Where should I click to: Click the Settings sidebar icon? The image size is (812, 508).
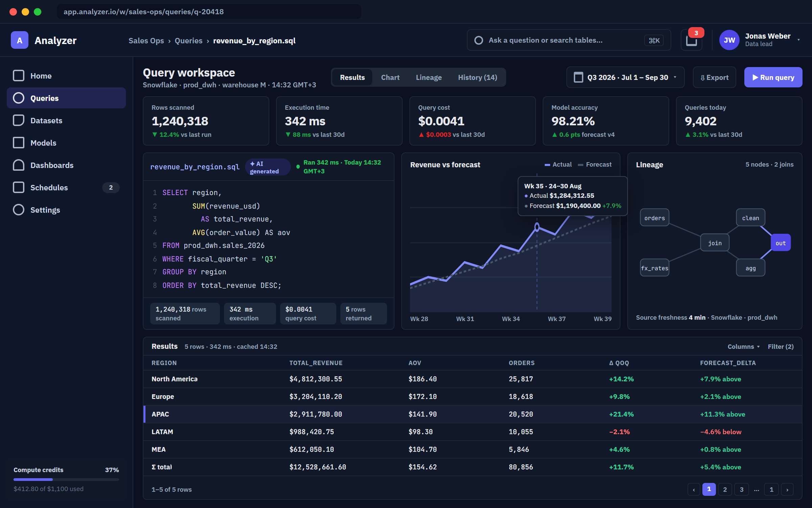click(x=19, y=210)
